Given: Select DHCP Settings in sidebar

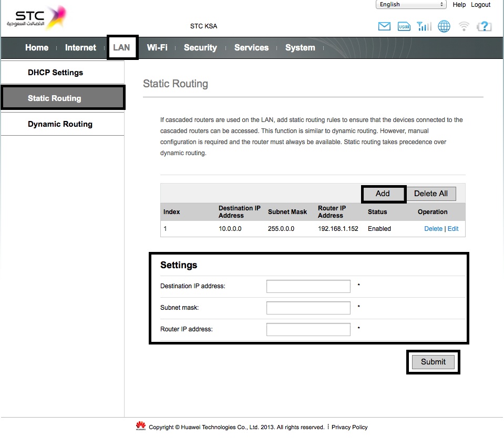Looking at the screenshot, I should pos(55,73).
